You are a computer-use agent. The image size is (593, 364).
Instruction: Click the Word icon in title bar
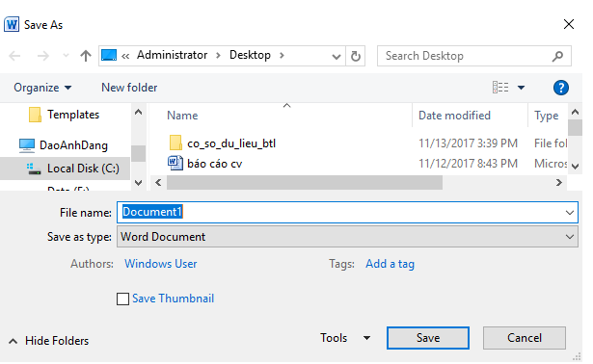coord(12,24)
